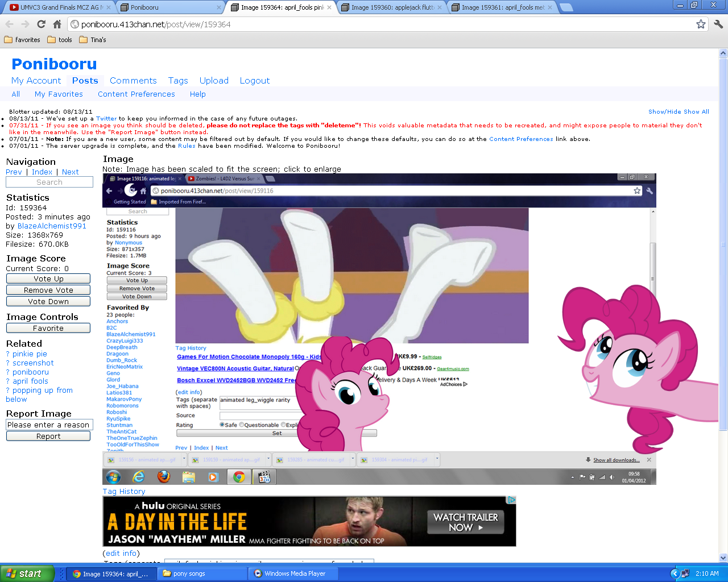Open the Tina's bookmark folder
This screenshot has width=728, height=582.
click(x=93, y=40)
